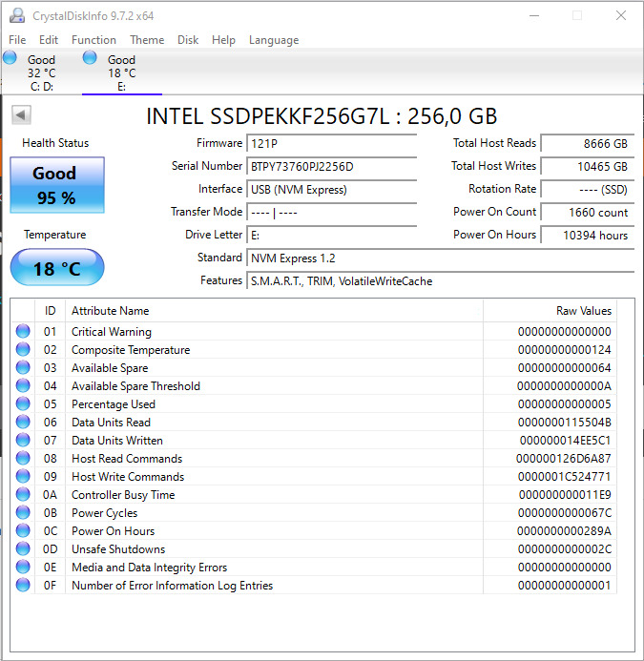Click Total Host Writes value 10465 GB
The image size is (644, 661).
(x=588, y=167)
